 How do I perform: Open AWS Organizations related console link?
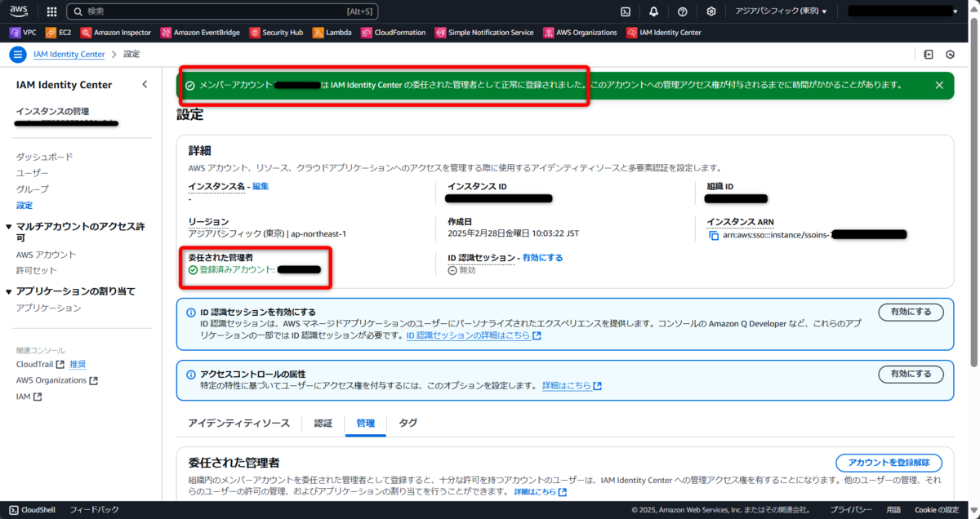(56, 380)
